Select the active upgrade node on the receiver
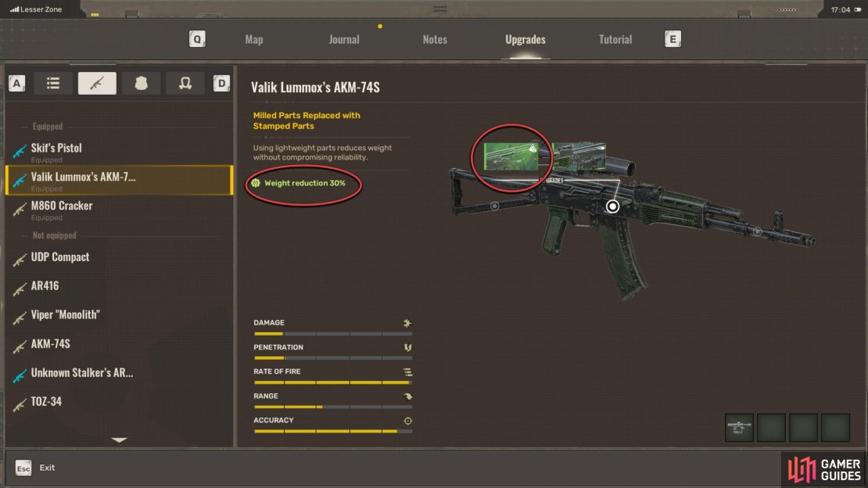868x488 pixels. pos(612,206)
